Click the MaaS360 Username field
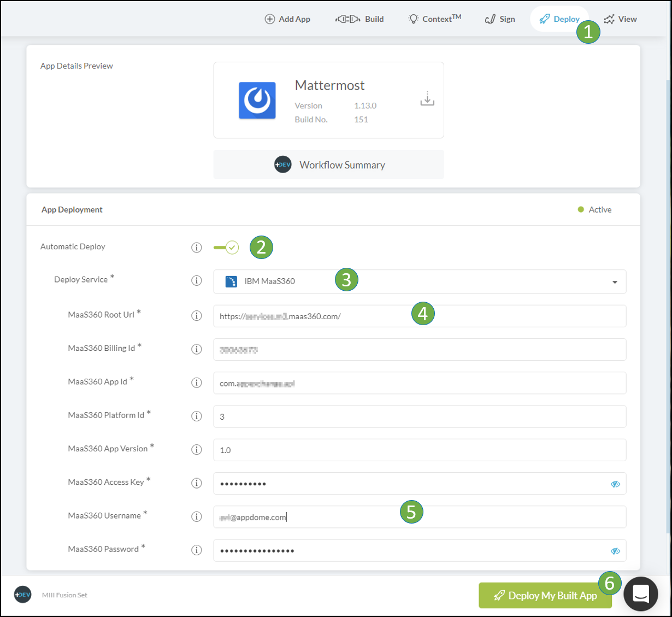672x617 pixels. coord(420,517)
